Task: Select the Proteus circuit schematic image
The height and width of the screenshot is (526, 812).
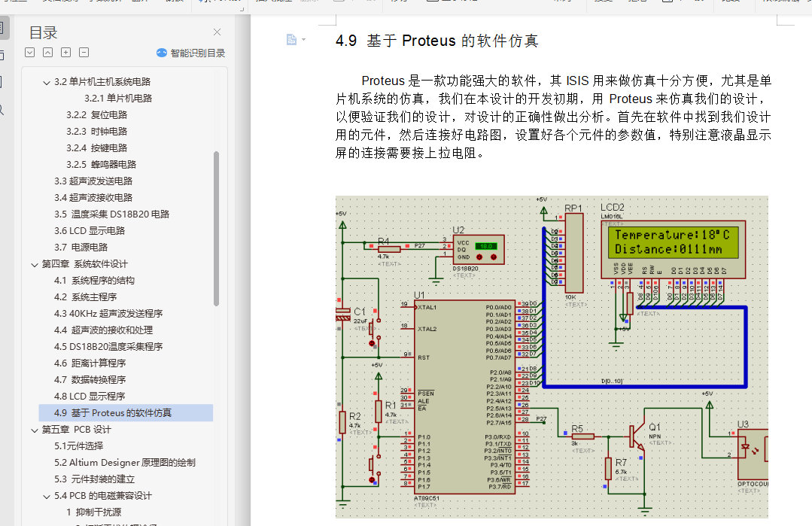Action: tap(552, 357)
